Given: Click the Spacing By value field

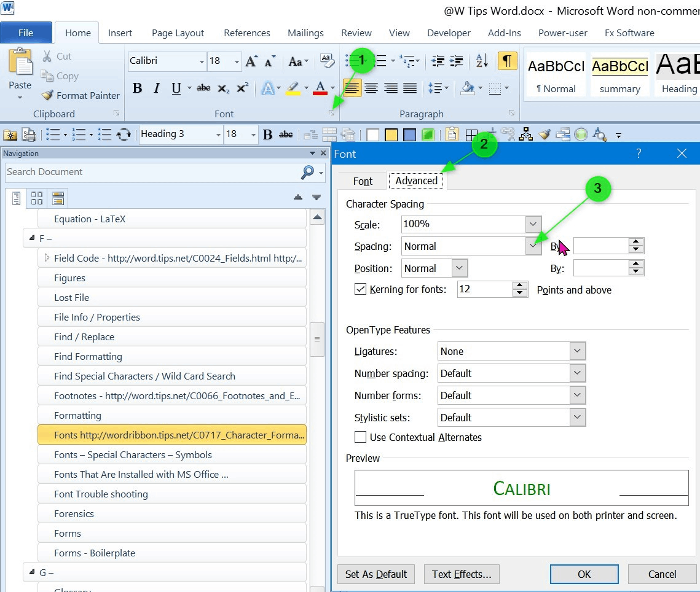Looking at the screenshot, I should coord(600,246).
